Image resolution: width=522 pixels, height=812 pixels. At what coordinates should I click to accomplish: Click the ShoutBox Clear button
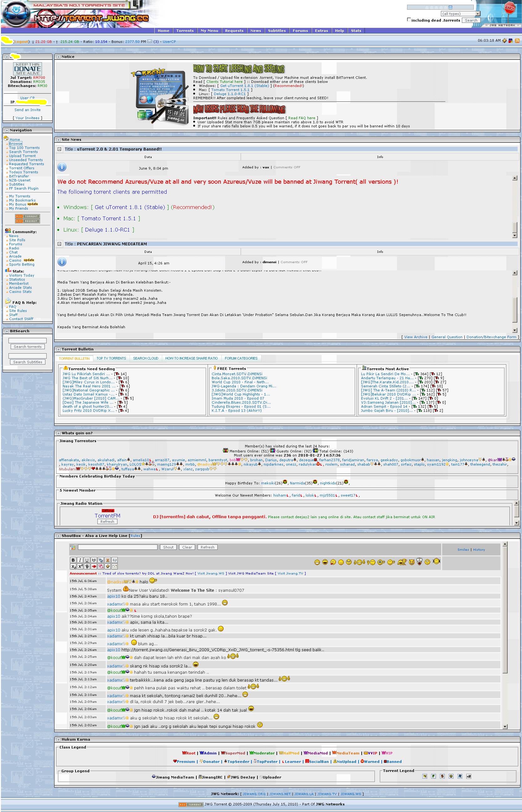click(x=187, y=547)
